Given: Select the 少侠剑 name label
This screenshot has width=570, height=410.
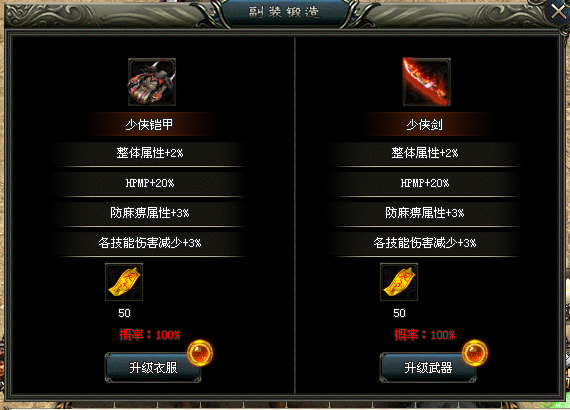Looking at the screenshot, I should (424, 125).
